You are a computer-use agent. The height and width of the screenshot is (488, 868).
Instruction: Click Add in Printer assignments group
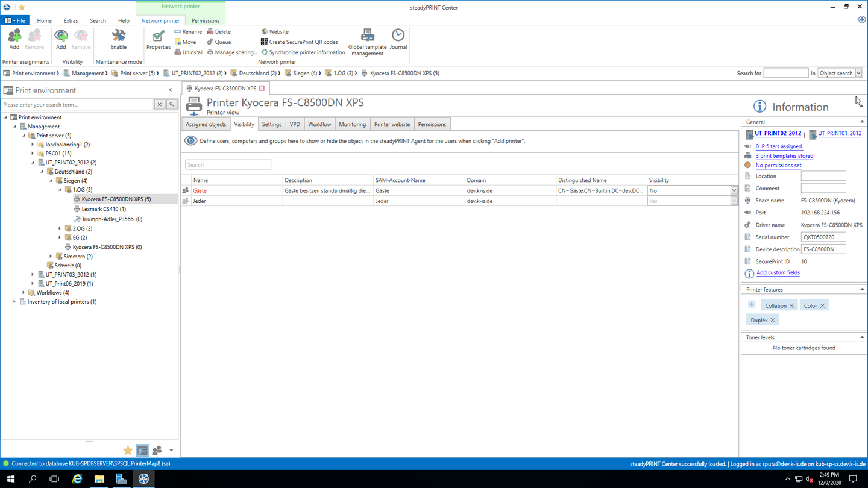point(14,39)
